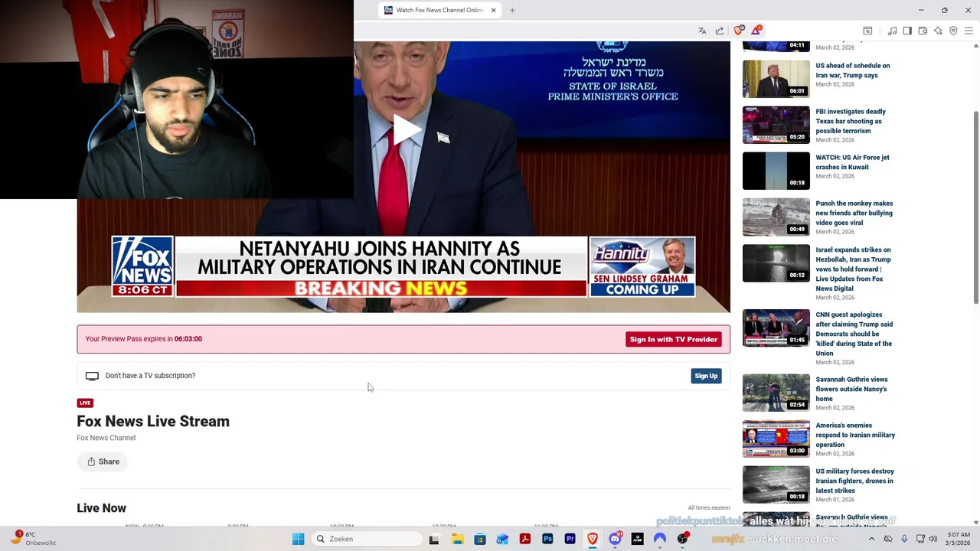Play the Fox News live stream video
Image resolution: width=980 pixels, height=551 pixels.
[x=406, y=130]
